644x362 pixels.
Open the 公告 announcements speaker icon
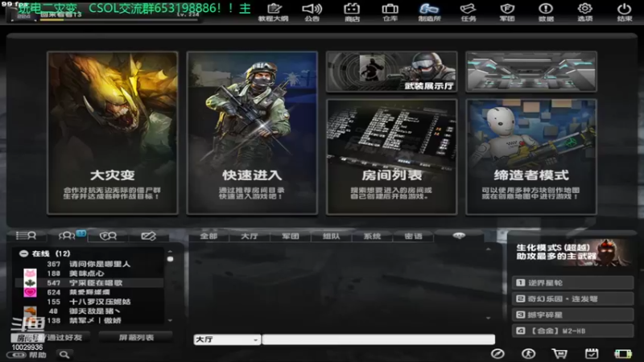[312, 12]
